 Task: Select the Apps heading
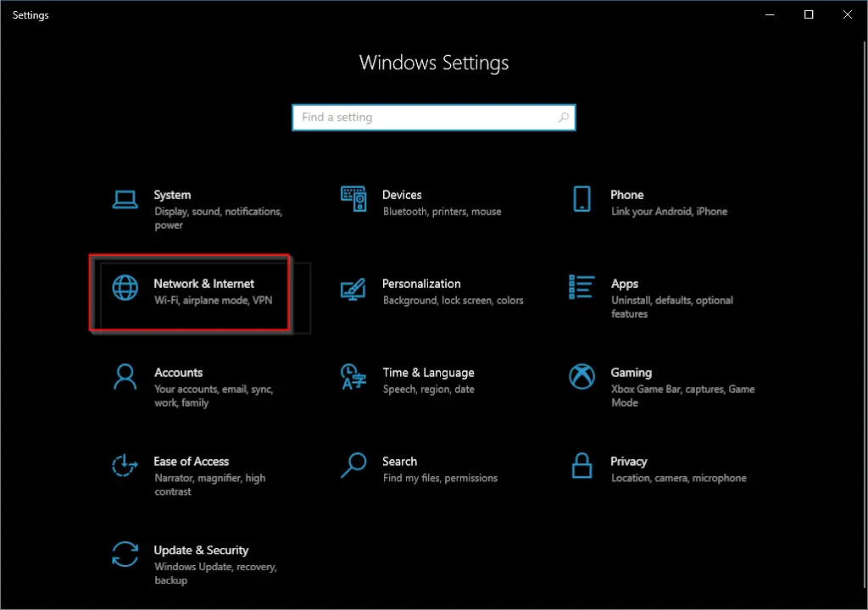pyautogui.click(x=625, y=284)
